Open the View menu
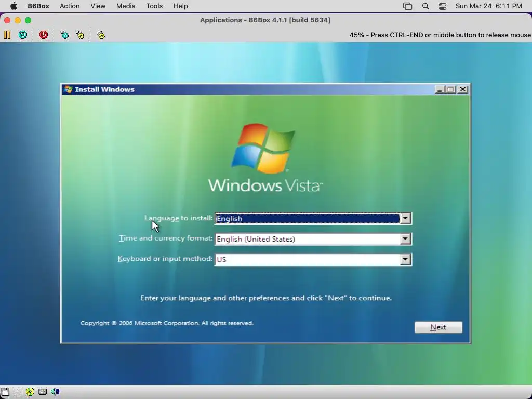The height and width of the screenshot is (399, 532). click(x=98, y=6)
